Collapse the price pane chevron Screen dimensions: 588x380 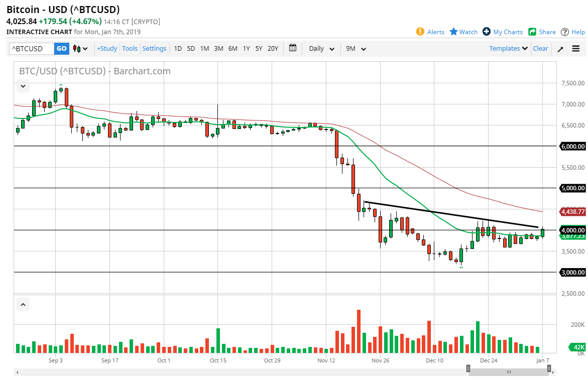click(x=24, y=86)
